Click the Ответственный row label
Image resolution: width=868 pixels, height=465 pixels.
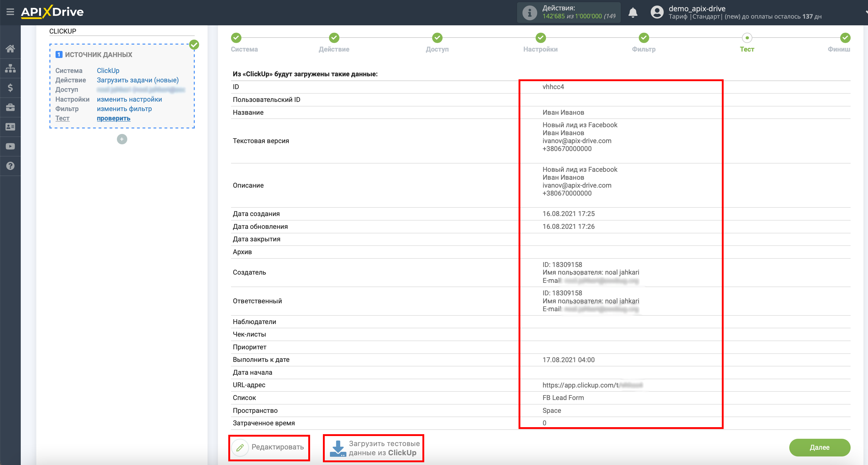(x=257, y=301)
